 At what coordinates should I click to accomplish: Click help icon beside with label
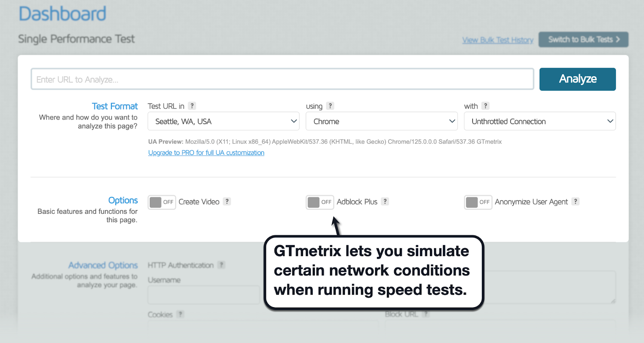pyautogui.click(x=486, y=106)
